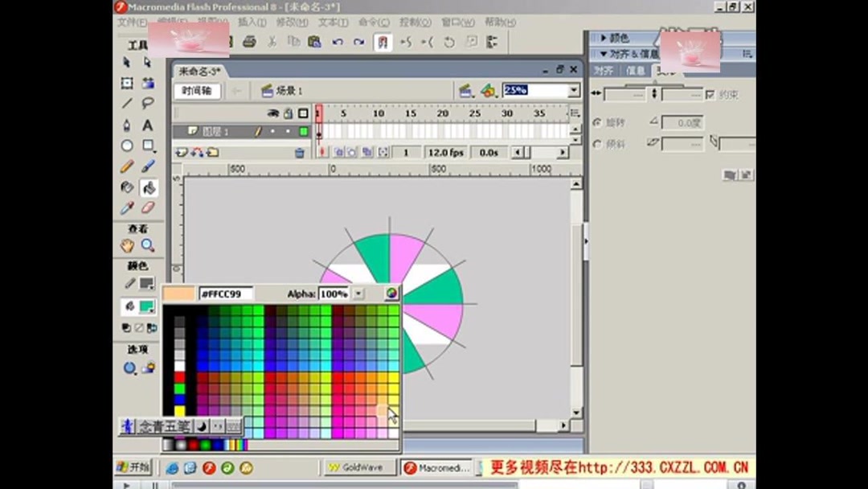
Task: Click the 时间轴 button
Action: point(197,91)
